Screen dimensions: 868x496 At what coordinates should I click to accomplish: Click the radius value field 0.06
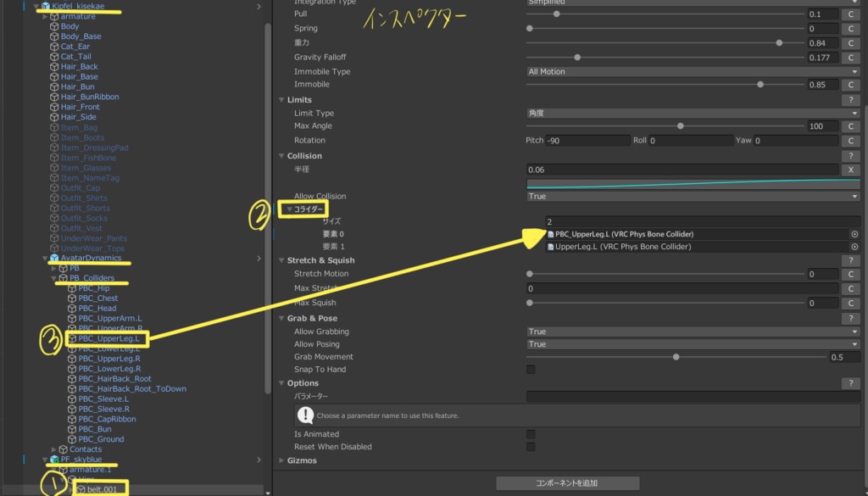click(x=682, y=170)
